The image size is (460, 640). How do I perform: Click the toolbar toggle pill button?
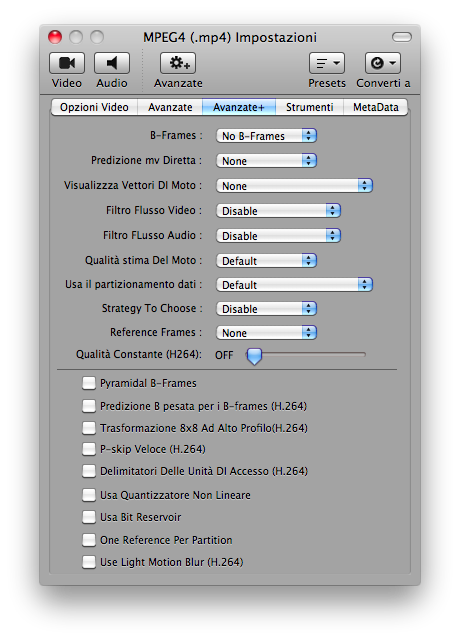tap(402, 37)
